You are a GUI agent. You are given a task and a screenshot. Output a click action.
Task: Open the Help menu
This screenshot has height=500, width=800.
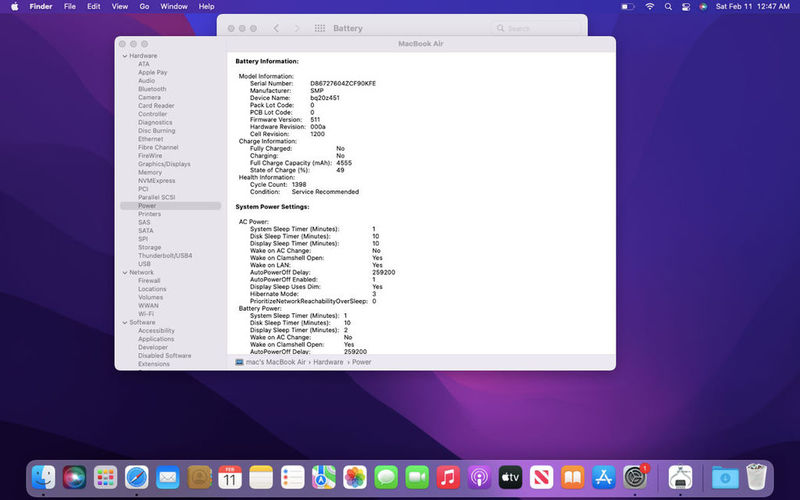coord(206,7)
